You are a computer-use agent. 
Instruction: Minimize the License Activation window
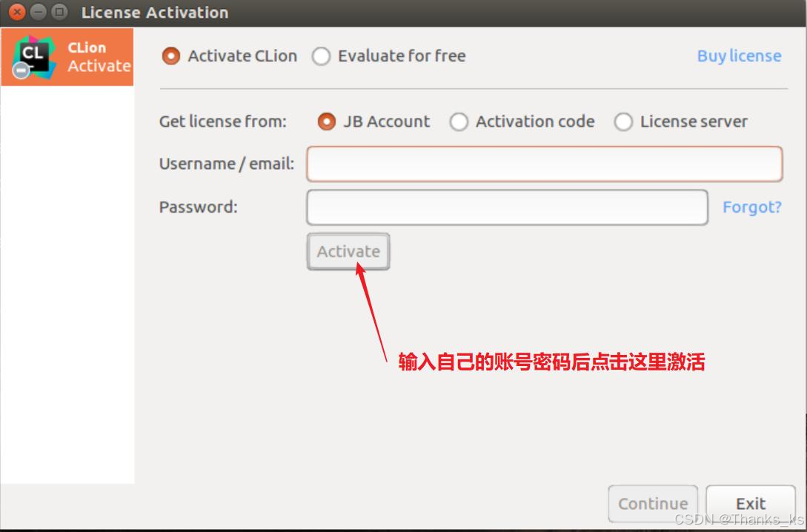pos(38,12)
